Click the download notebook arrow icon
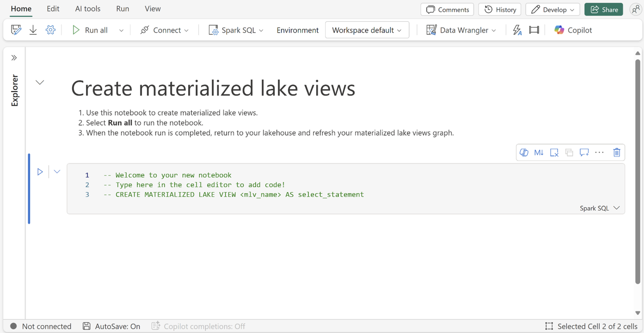The image size is (644, 333). (33, 30)
